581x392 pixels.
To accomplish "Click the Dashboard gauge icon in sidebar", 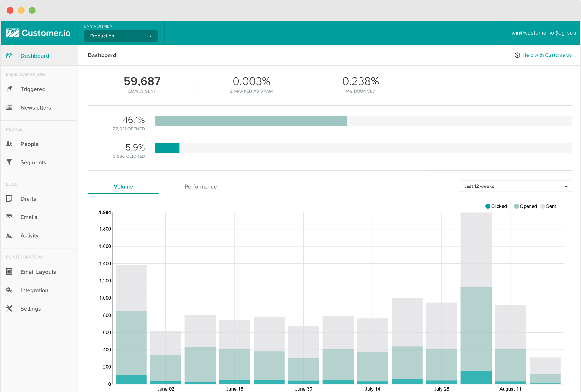I will [9, 56].
